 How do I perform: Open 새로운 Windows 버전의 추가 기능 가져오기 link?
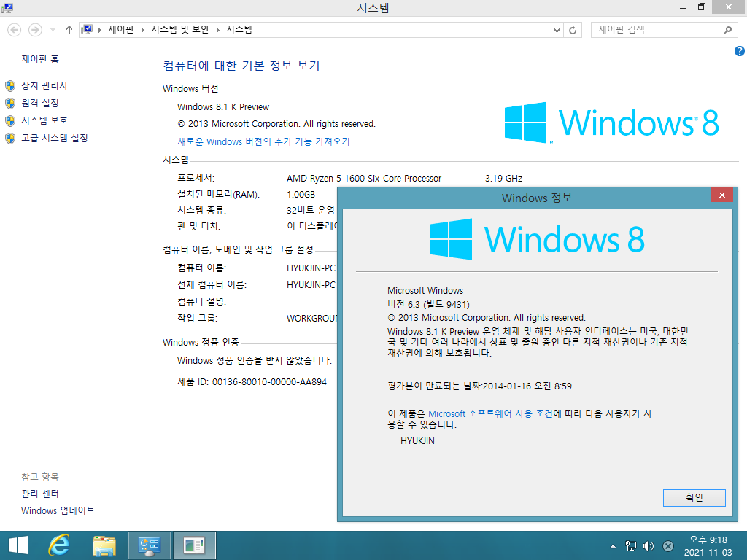pyautogui.click(x=263, y=141)
